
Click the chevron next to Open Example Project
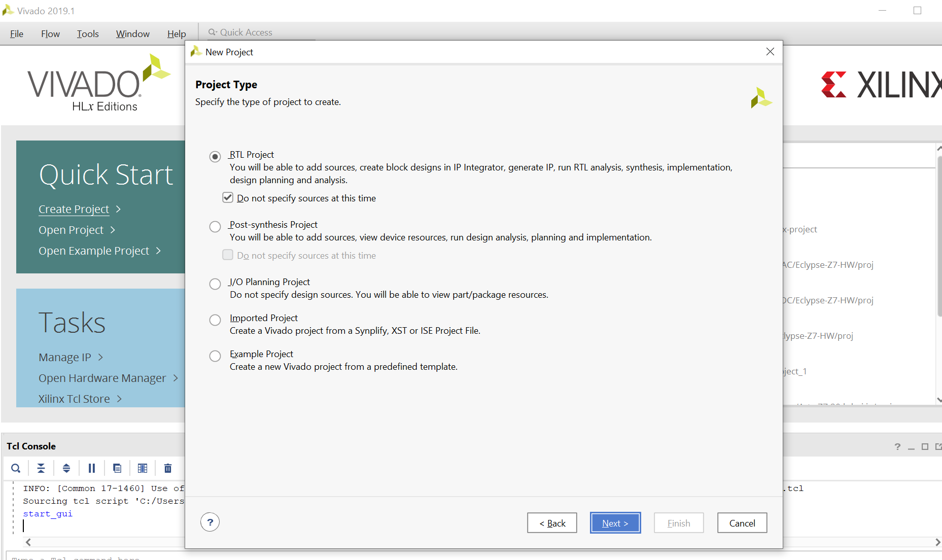pos(158,251)
